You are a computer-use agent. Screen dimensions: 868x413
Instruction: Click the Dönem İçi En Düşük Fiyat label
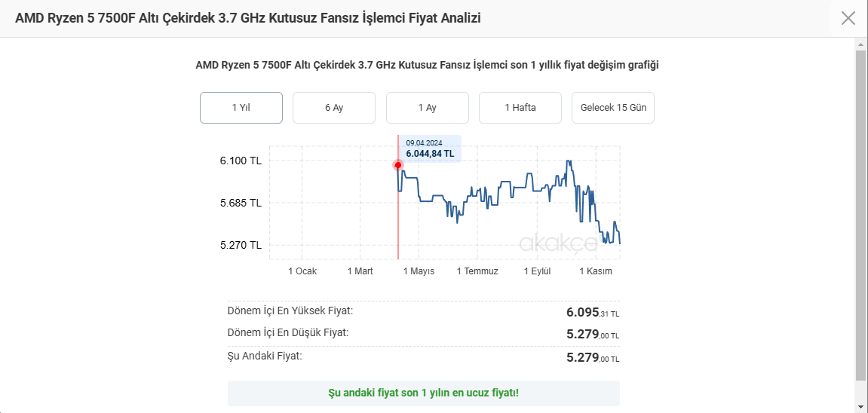pos(288,332)
